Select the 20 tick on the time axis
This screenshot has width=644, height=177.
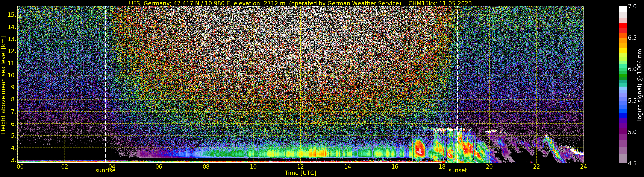pos(489,167)
